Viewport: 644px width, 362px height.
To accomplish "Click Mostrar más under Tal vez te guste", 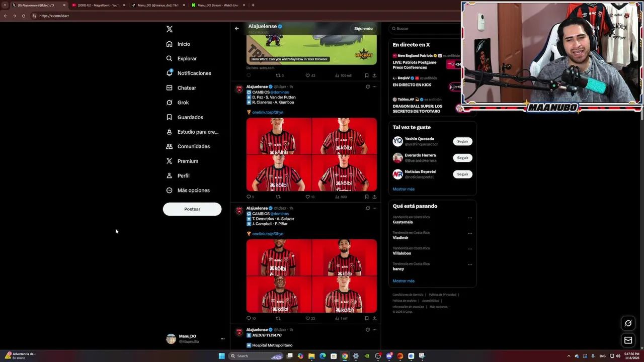I will pos(404,190).
